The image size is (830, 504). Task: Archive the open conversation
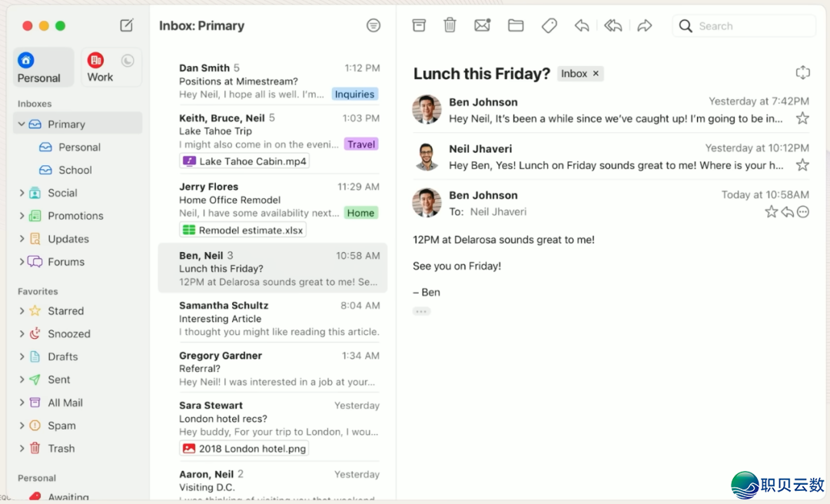point(419,25)
